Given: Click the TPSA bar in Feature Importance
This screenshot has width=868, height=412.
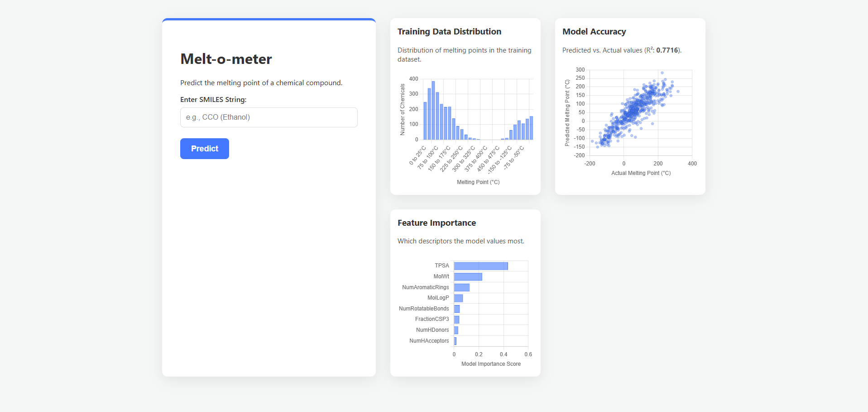Looking at the screenshot, I should point(480,266).
